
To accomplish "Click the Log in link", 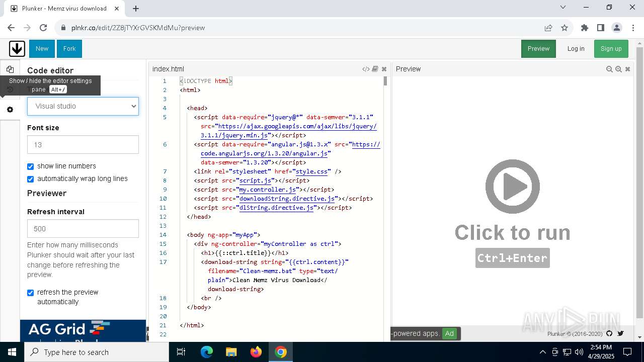I will [x=576, y=49].
